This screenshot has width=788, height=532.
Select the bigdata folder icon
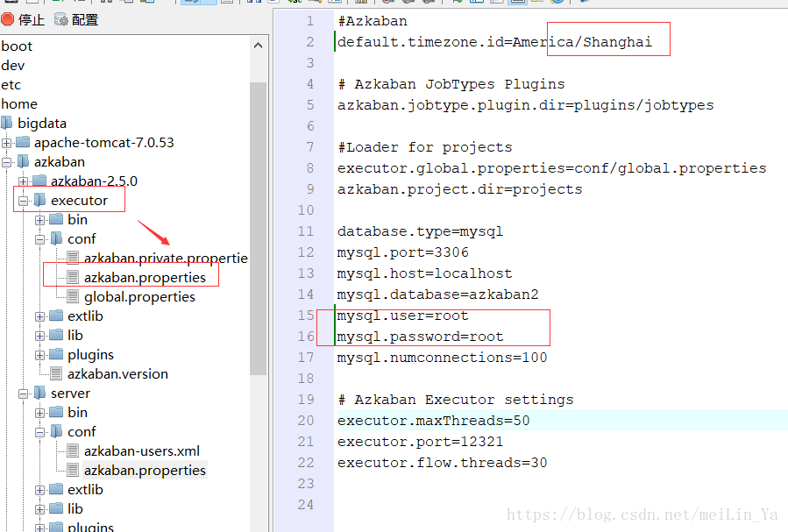(7, 123)
